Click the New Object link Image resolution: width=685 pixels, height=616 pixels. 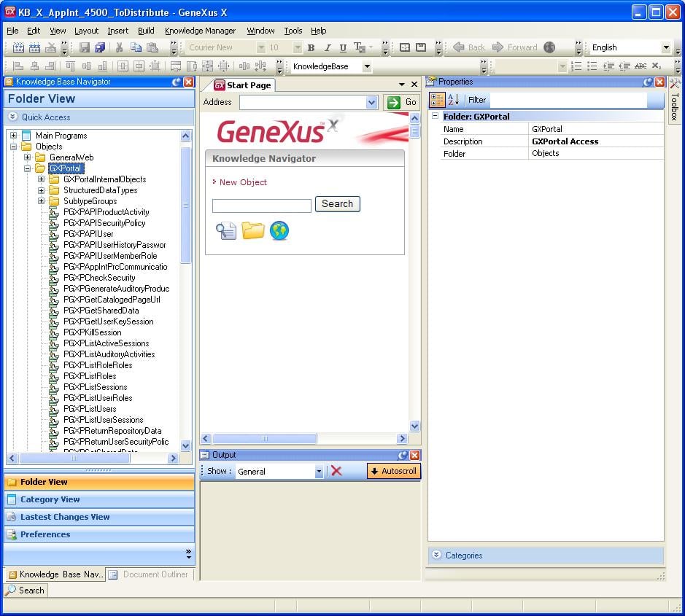click(243, 182)
